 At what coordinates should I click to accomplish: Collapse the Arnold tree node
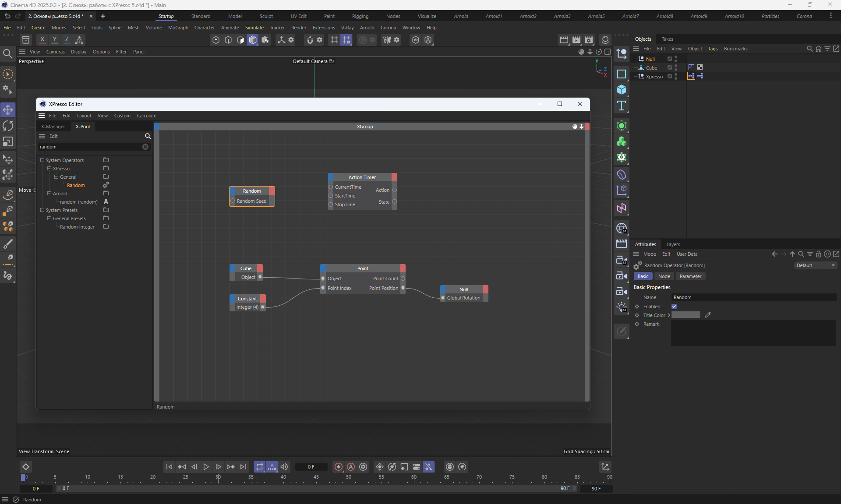pos(49,194)
